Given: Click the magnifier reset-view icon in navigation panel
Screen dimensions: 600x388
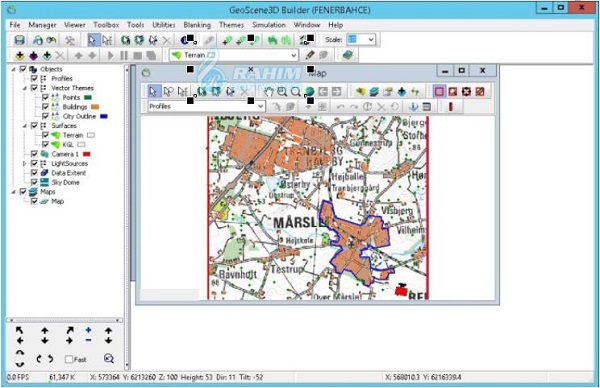Looking at the screenshot, I should coord(109,359).
